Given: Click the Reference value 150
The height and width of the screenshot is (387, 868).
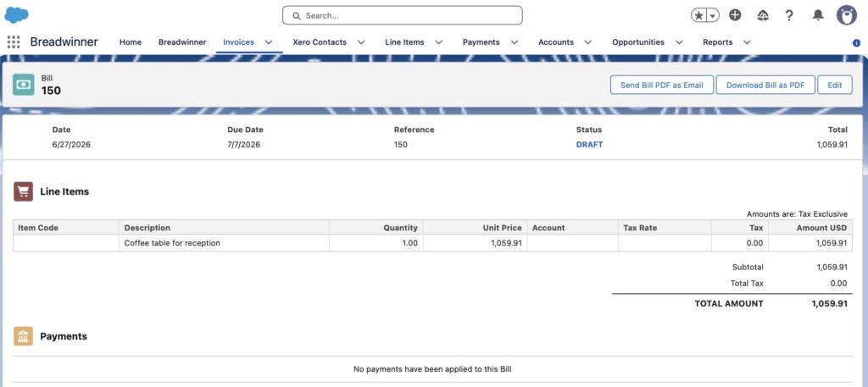Looking at the screenshot, I should tap(401, 144).
